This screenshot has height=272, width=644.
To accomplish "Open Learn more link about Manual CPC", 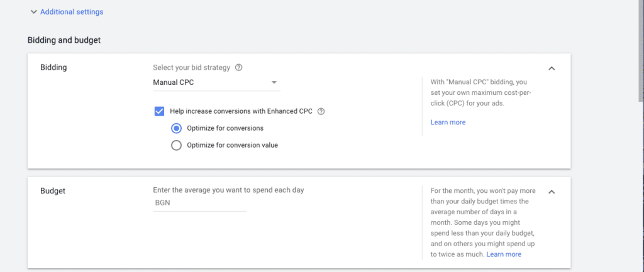I will [448, 122].
